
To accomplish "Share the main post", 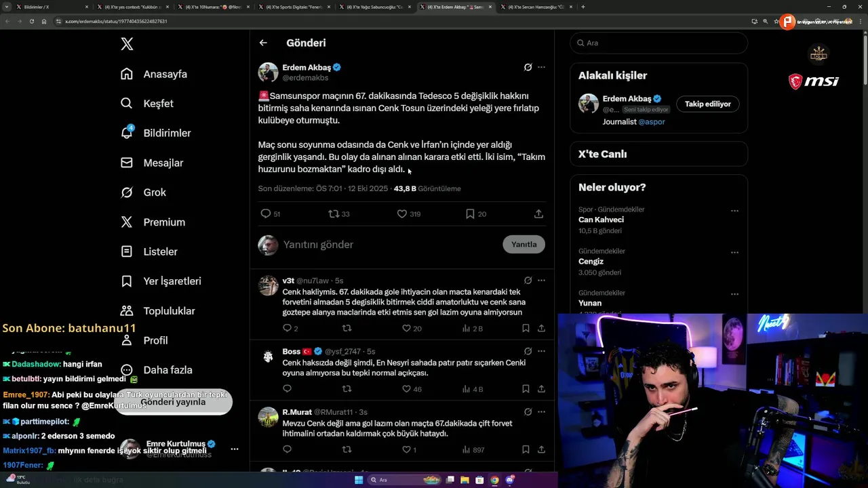I will pyautogui.click(x=538, y=213).
